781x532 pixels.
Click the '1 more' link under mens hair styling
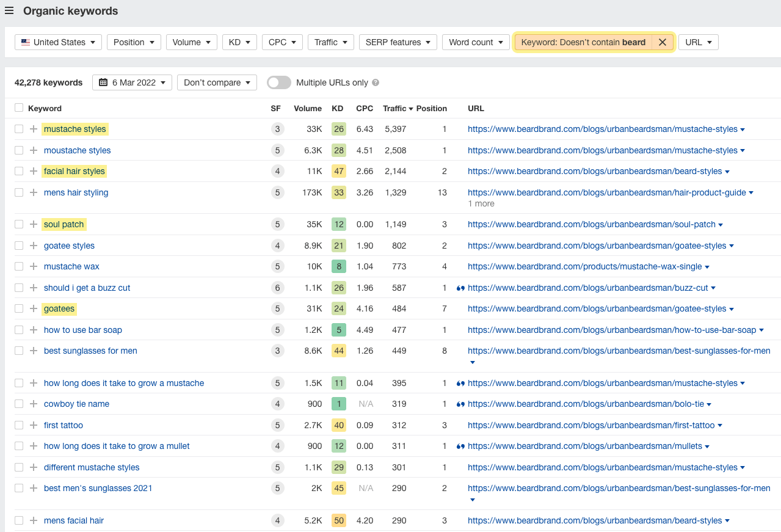coord(481,203)
